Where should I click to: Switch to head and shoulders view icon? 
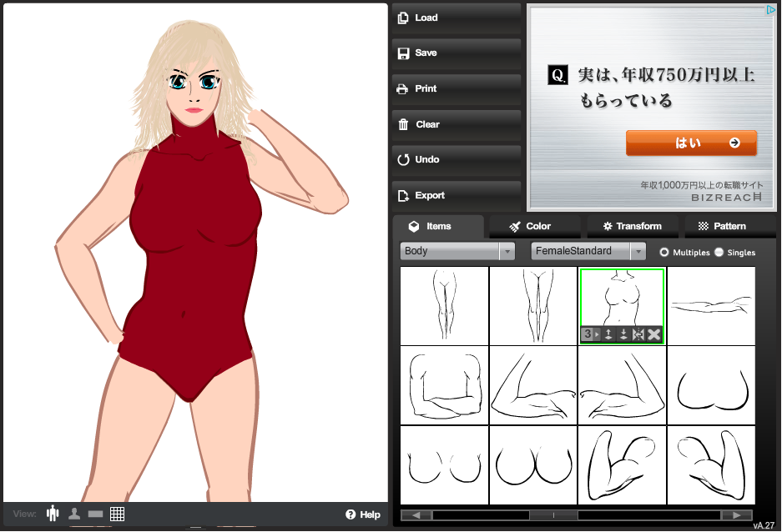74,514
